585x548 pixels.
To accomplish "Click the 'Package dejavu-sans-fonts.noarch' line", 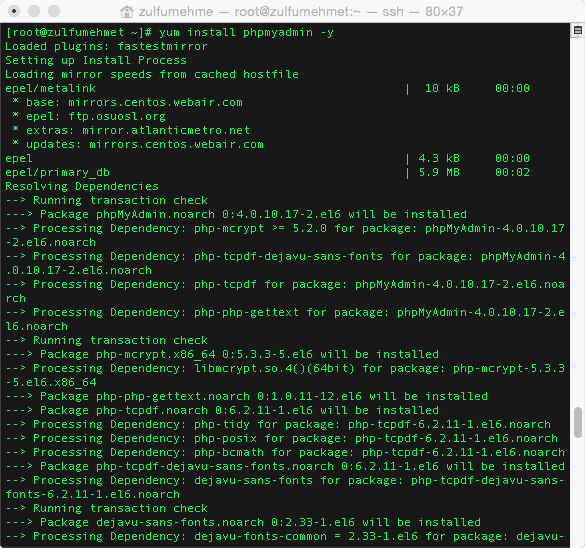I will click(x=243, y=522).
